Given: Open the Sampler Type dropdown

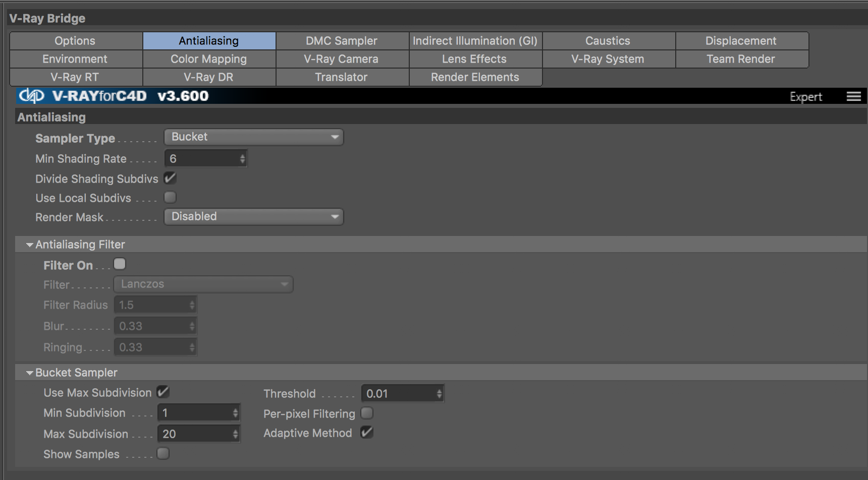Looking at the screenshot, I should [254, 137].
